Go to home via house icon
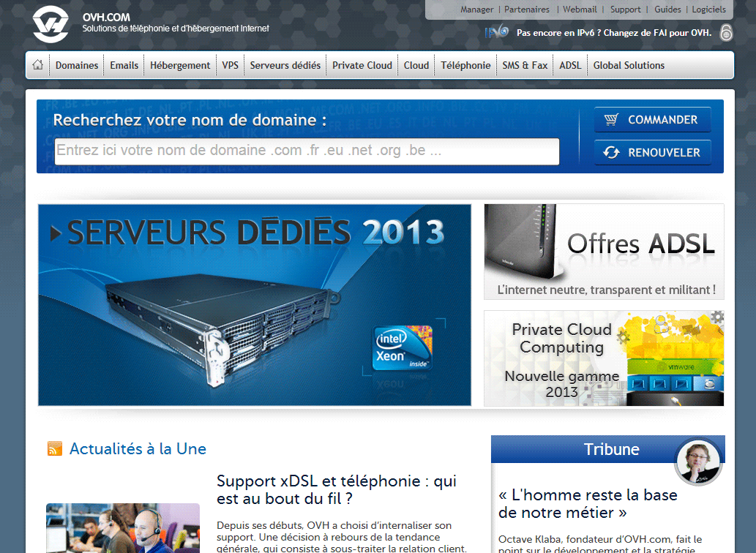756x553 pixels. 37,64
